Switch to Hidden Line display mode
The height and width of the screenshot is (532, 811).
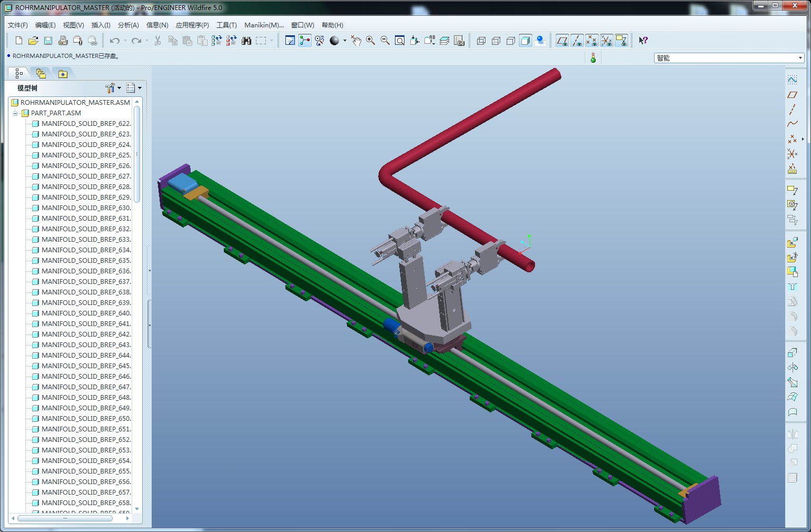pyautogui.click(x=496, y=41)
